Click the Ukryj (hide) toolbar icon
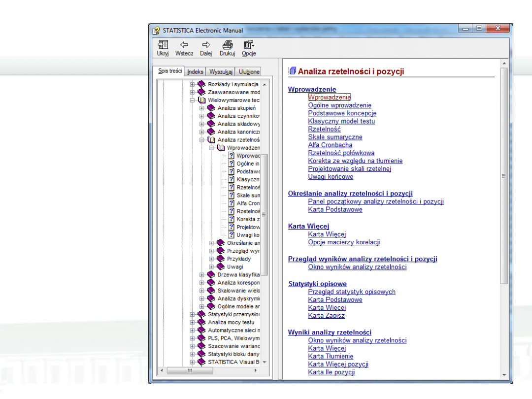532x399 pixels. (163, 45)
